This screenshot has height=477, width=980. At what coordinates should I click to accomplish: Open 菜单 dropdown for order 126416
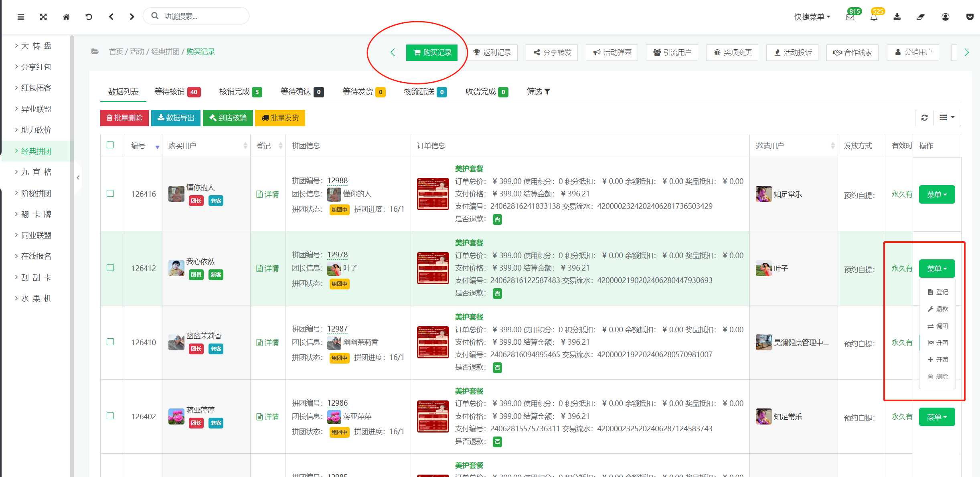(x=937, y=194)
